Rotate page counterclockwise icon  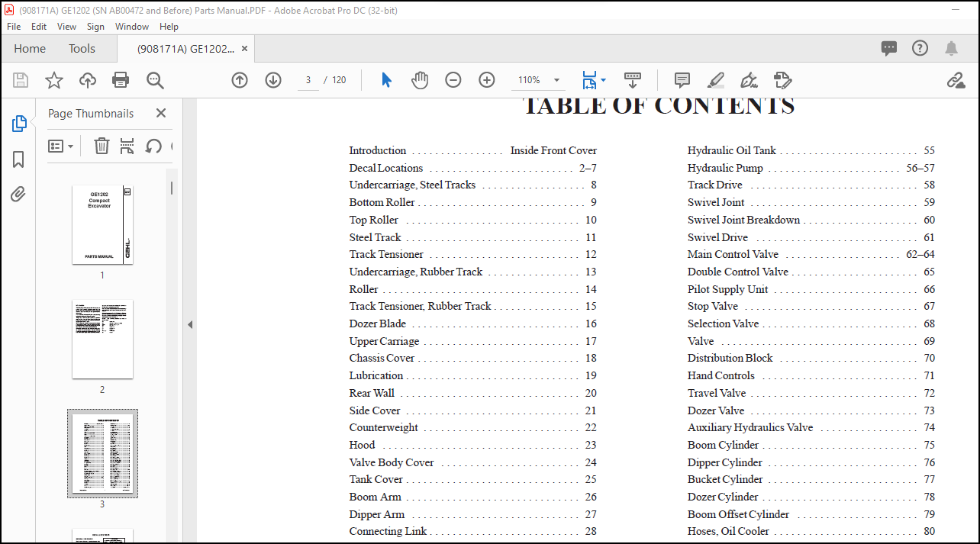[x=153, y=146]
